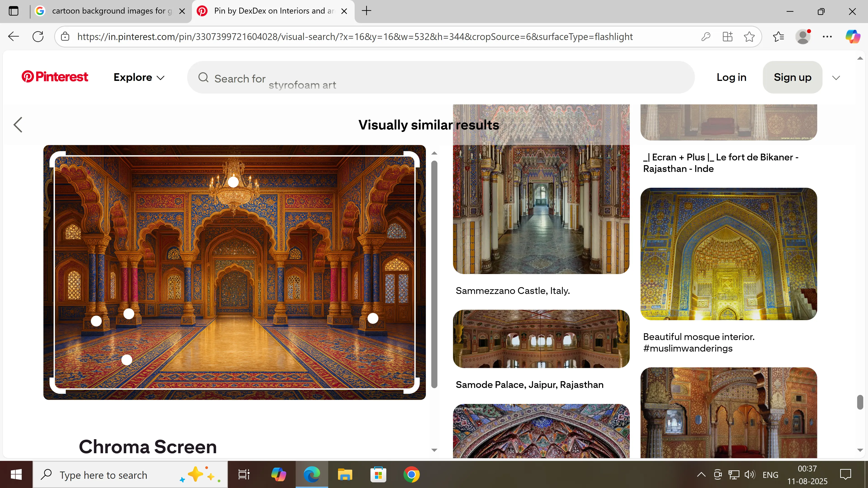Click the back arrow beside Visually similar results
Viewport: 868px width, 488px height.
pyautogui.click(x=18, y=125)
